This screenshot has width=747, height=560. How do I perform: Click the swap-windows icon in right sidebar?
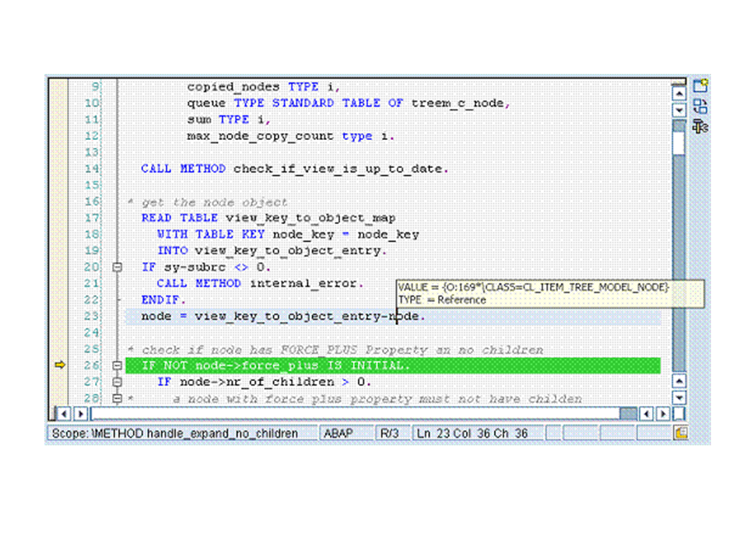pyautogui.click(x=700, y=107)
